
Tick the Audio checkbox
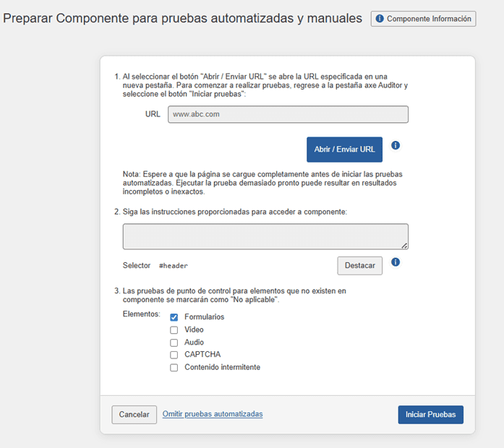tap(174, 343)
